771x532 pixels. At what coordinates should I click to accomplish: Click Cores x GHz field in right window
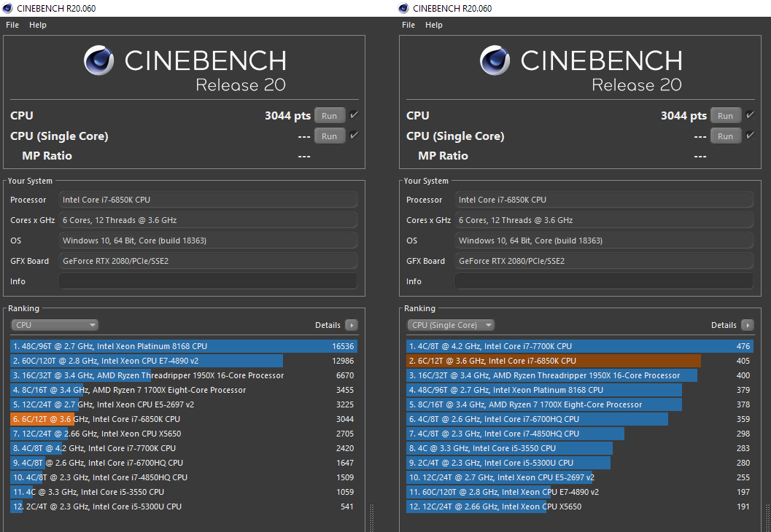pyautogui.click(x=604, y=220)
